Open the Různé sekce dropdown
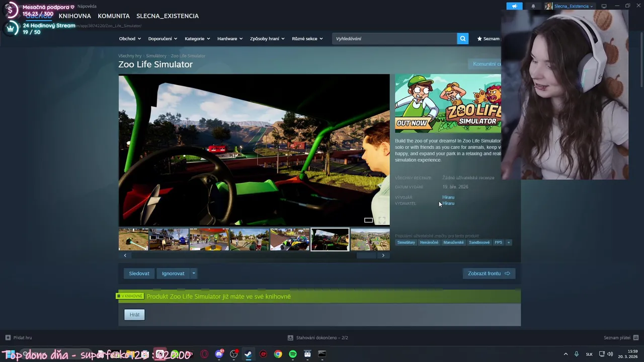This screenshot has height=362, width=644. click(x=307, y=39)
